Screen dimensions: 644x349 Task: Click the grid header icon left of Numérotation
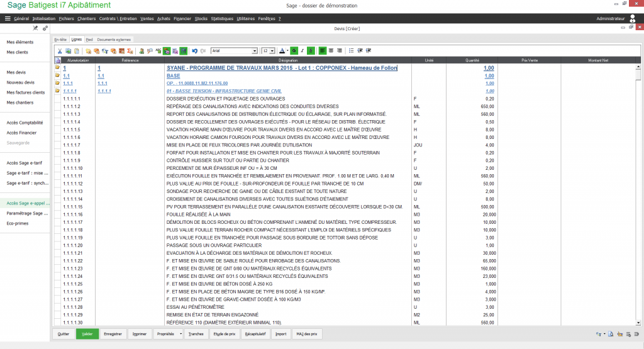click(x=58, y=60)
